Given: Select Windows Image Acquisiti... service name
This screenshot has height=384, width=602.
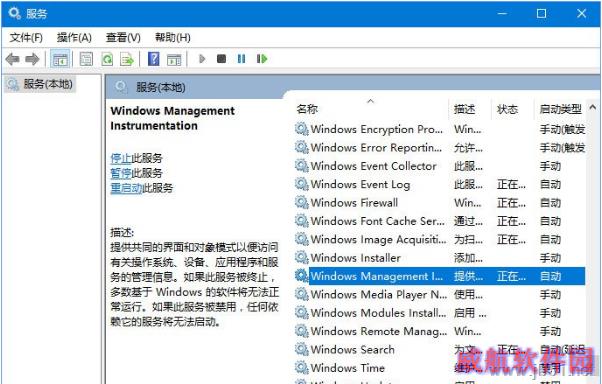Looking at the screenshot, I should coord(379,240).
